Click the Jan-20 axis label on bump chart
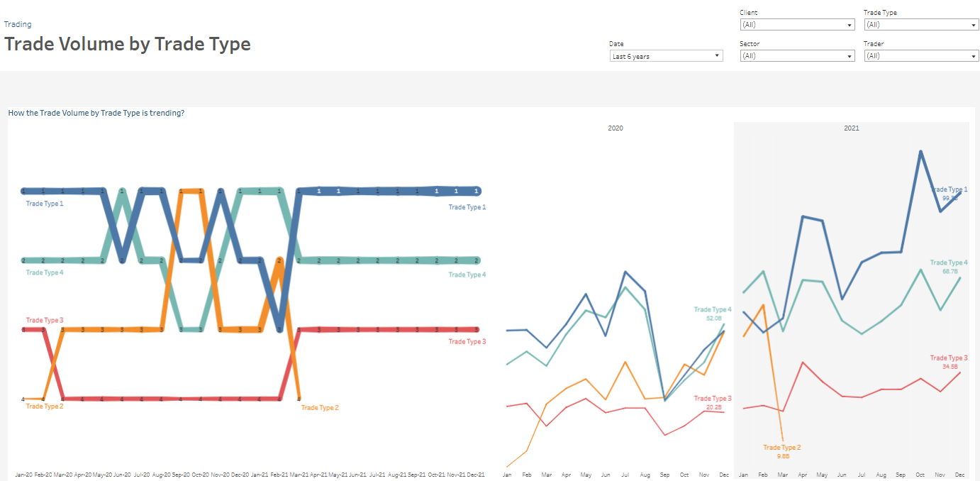980x481 pixels. (x=23, y=475)
